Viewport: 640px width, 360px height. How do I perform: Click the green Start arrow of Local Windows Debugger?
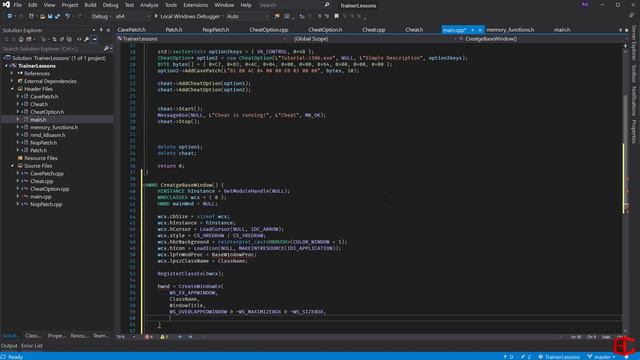156,16
